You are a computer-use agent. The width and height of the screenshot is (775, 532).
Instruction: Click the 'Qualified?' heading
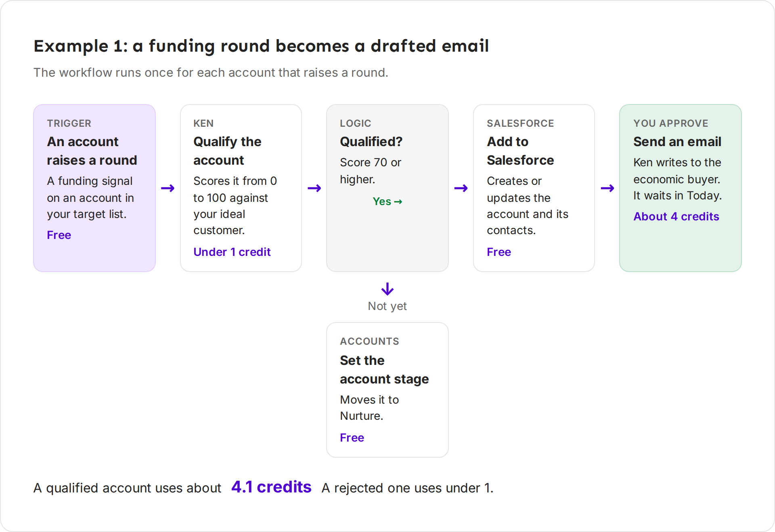[371, 142]
